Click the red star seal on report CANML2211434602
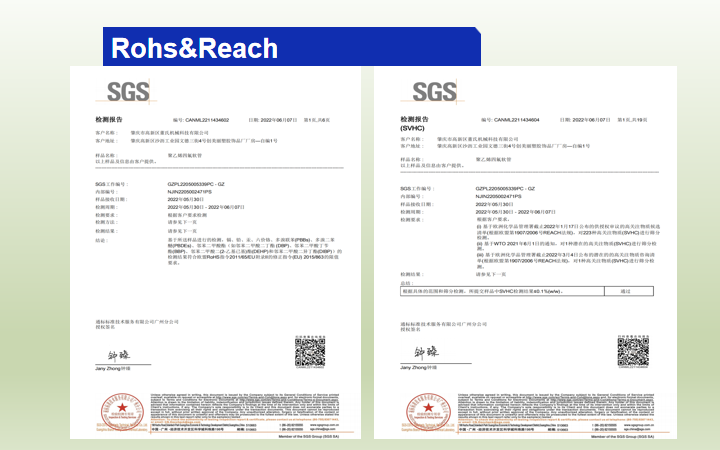Image resolution: width=720 pixels, height=450 pixels. (122, 411)
